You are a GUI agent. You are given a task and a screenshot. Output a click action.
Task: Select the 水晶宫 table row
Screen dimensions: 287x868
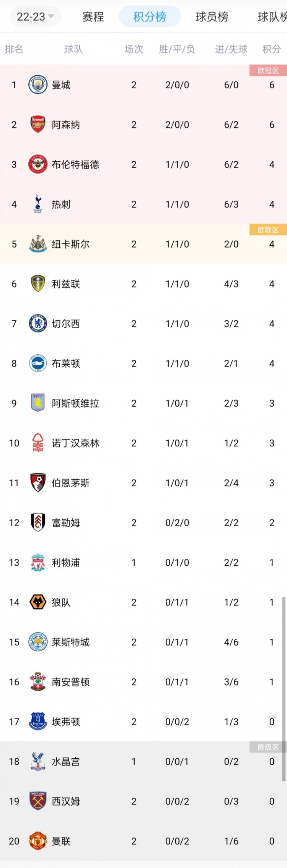(x=143, y=761)
